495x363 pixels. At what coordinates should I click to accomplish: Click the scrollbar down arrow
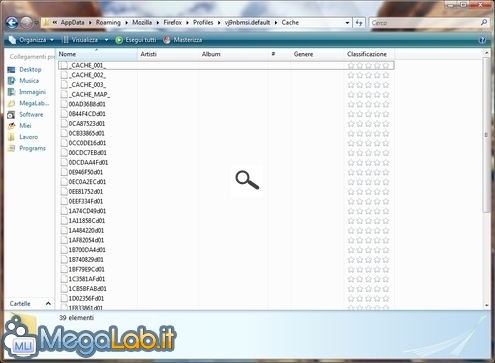point(486,305)
